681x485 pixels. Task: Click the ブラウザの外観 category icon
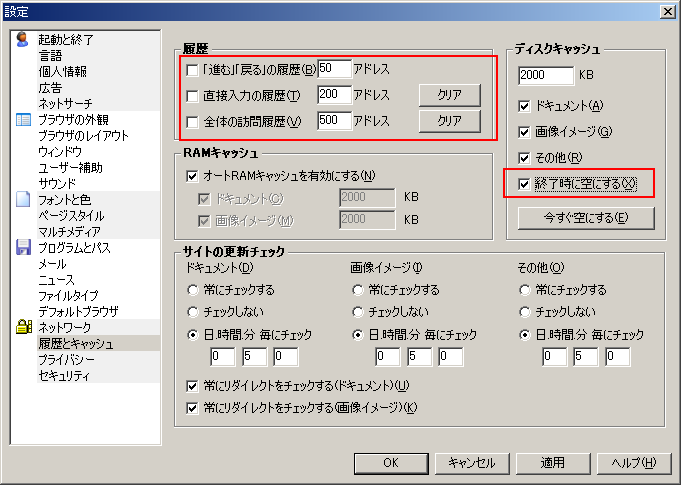click(24, 120)
